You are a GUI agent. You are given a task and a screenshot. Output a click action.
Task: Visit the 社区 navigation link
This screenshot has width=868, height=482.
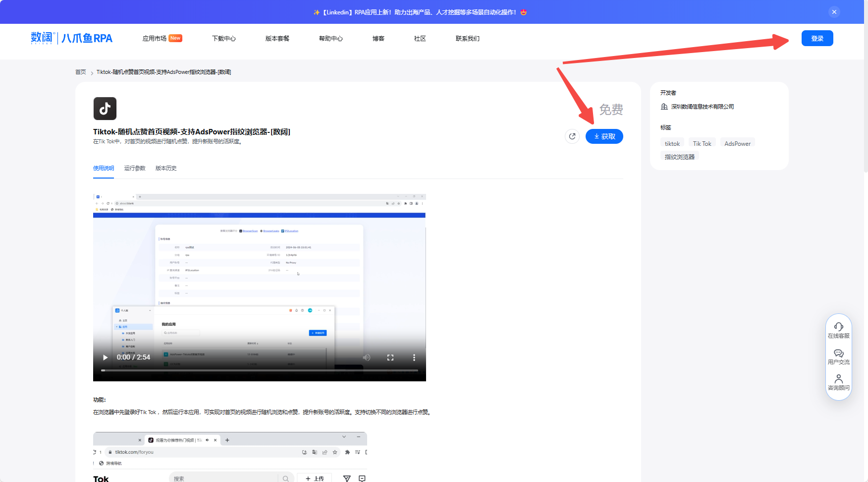420,38
